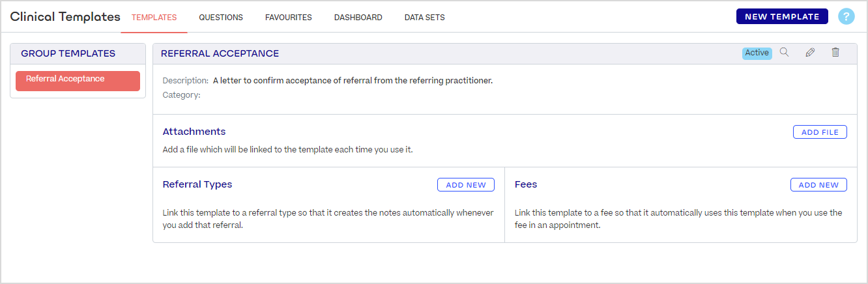Click the magnifier preview icon for Referral Acceptance

coord(785,53)
